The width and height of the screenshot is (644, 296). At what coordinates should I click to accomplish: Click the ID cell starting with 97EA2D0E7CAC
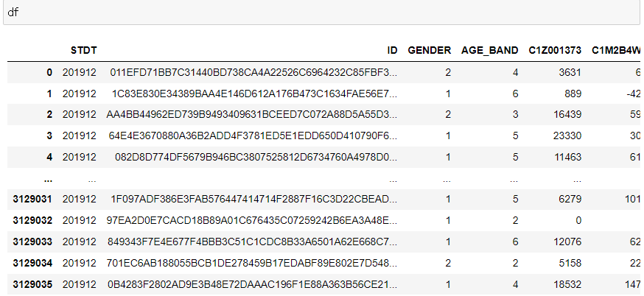[252, 220]
